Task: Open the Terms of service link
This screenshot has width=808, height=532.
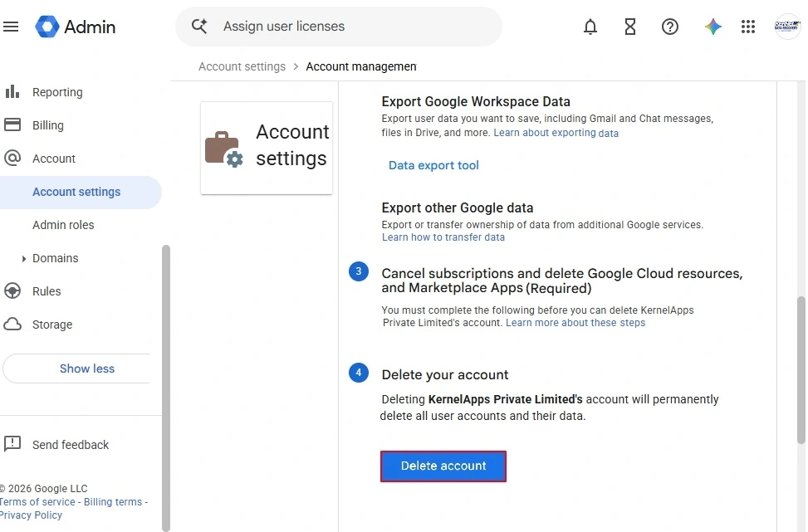Action: [x=37, y=501]
